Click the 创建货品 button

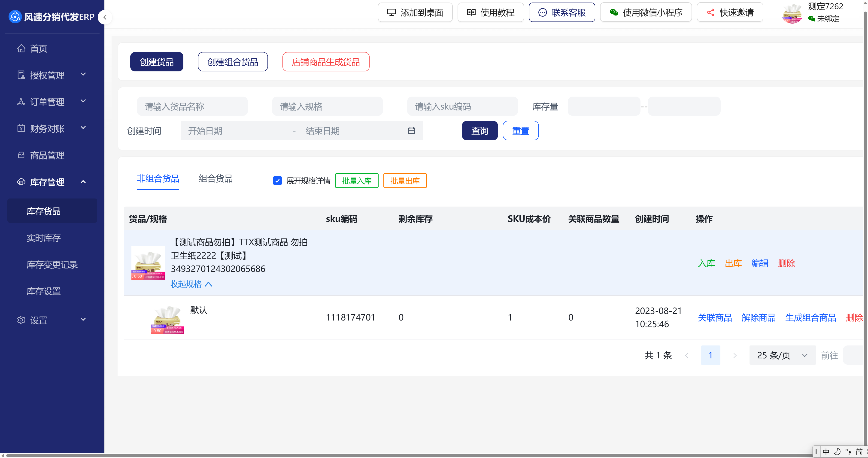pyautogui.click(x=157, y=62)
